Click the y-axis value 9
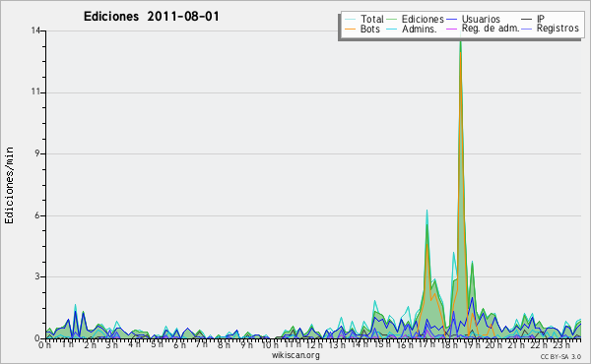The height and width of the screenshot is (364, 591). (37, 153)
